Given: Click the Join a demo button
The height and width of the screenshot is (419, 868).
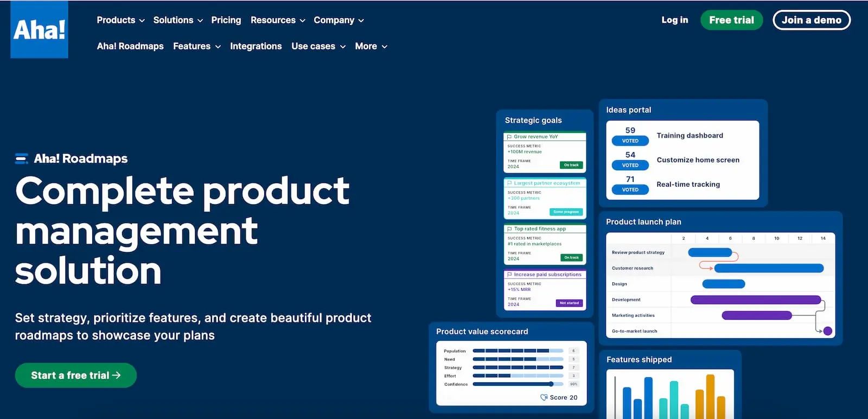Looking at the screenshot, I should point(812,20).
